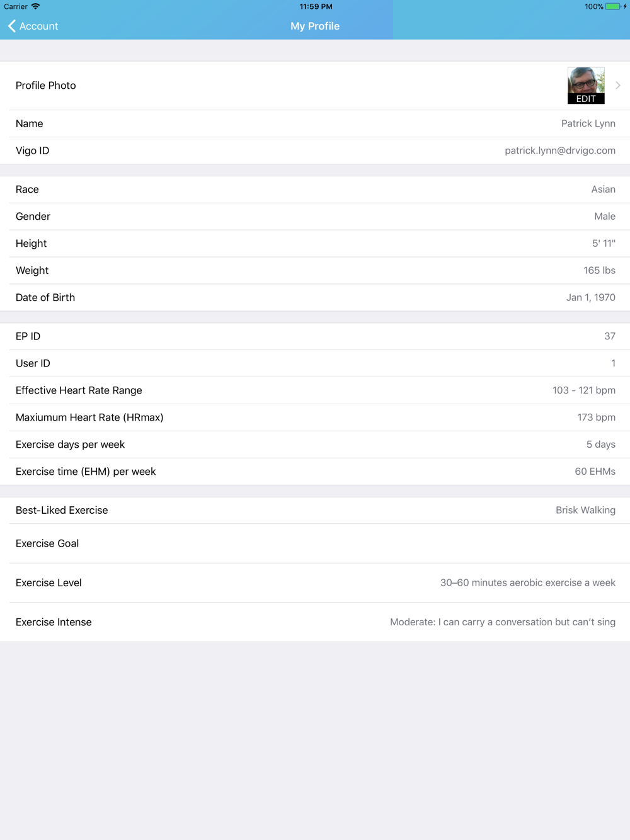Tap the battery indicator icon
The width and height of the screenshot is (630, 840).
pos(613,6)
